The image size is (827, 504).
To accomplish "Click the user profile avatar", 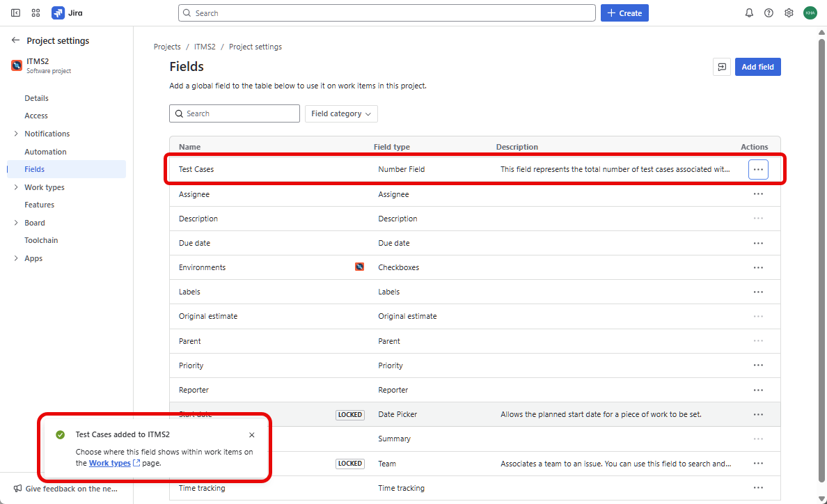I will 810,13.
